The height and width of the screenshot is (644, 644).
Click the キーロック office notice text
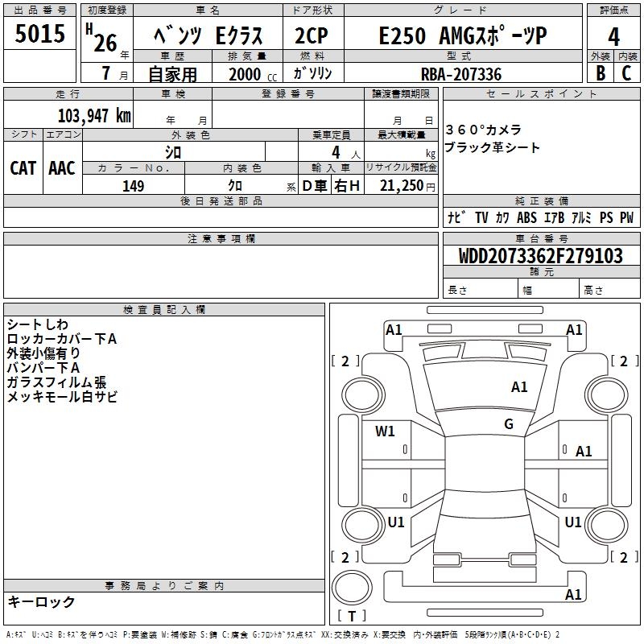click(x=41, y=602)
